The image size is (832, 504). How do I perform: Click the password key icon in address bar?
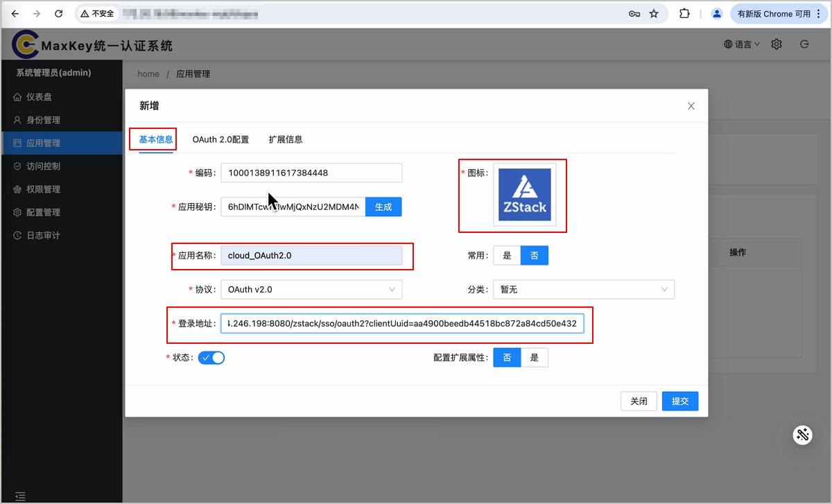[x=634, y=13]
